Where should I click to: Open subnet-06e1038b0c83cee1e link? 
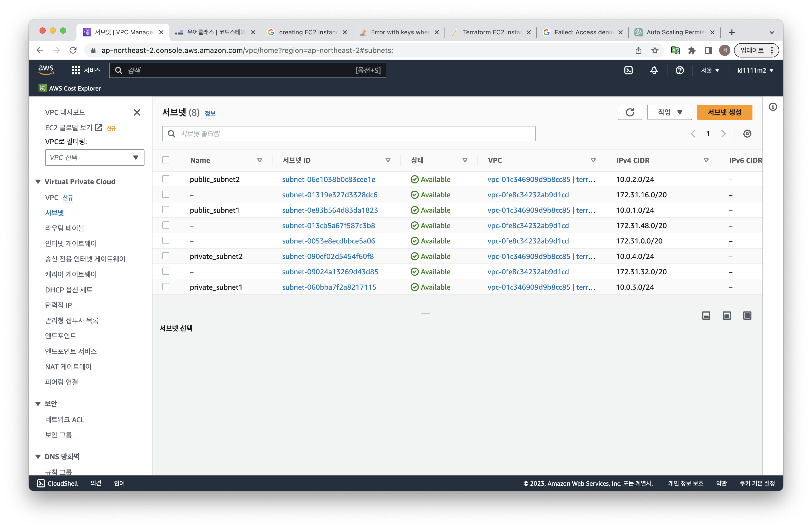pos(328,179)
